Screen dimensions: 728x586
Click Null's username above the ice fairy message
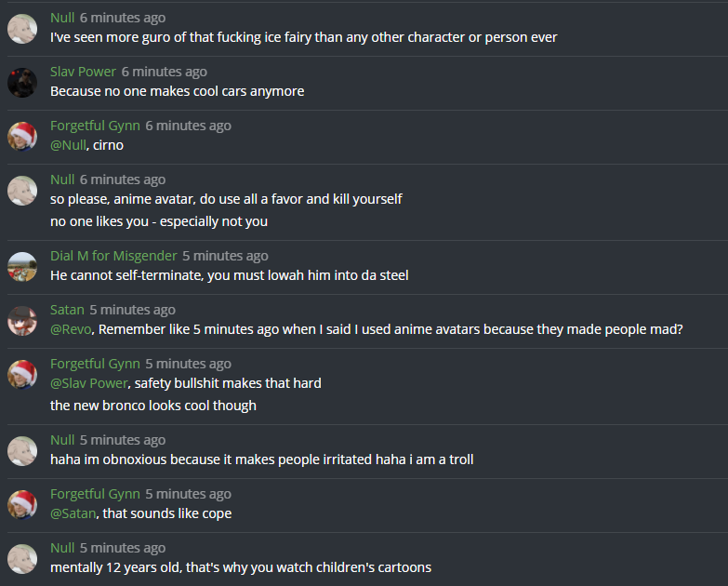click(62, 18)
